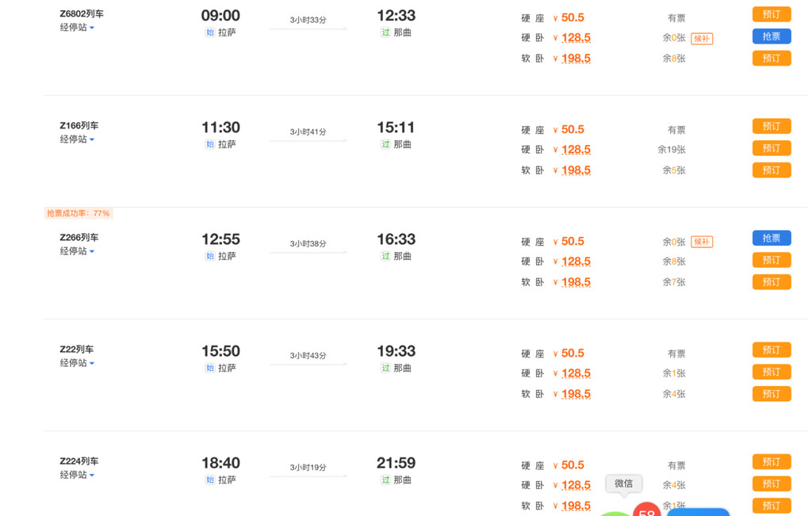Click the 过 pass-through icon for Z22 arrival

pyautogui.click(x=385, y=368)
